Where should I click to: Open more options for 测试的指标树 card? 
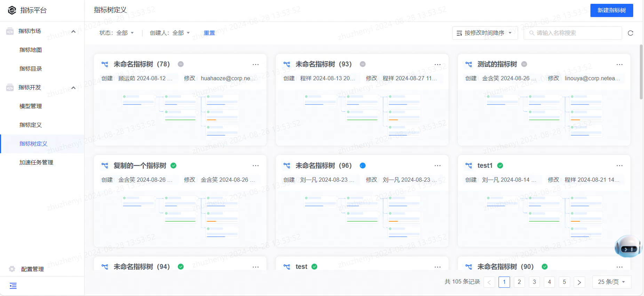pyautogui.click(x=620, y=65)
